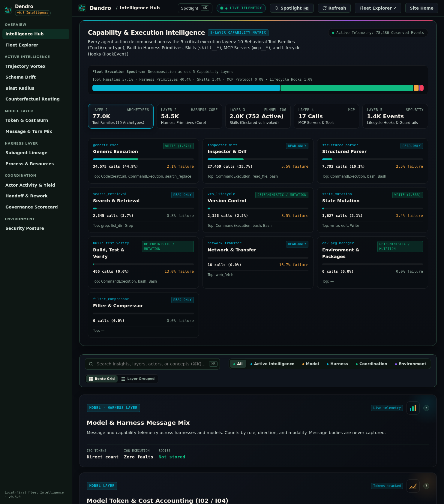Open the Build, Test & Verify card
Viewport: 444px width, 504px height.
(143, 262)
